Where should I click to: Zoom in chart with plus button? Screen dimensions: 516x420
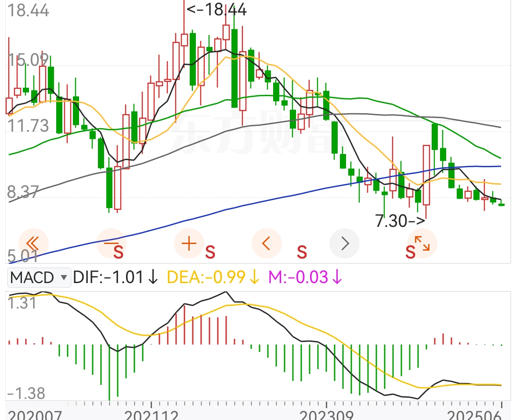coord(189,244)
